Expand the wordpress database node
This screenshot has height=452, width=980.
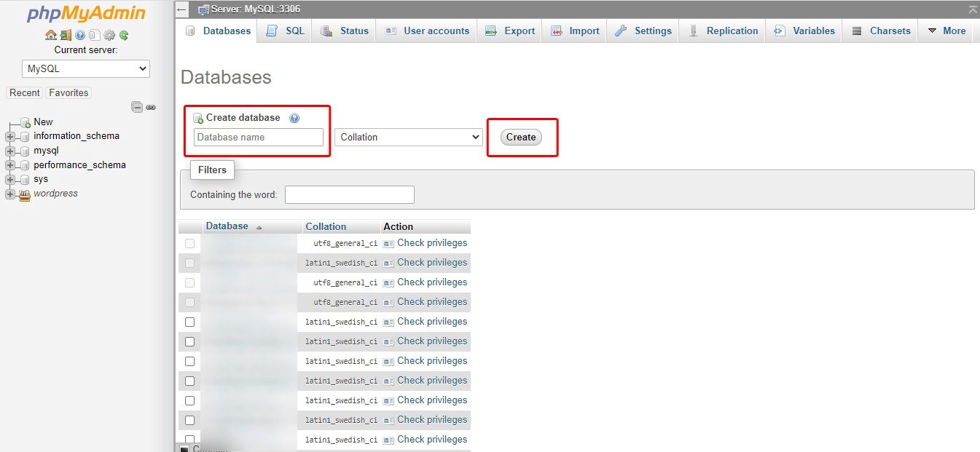[x=10, y=194]
